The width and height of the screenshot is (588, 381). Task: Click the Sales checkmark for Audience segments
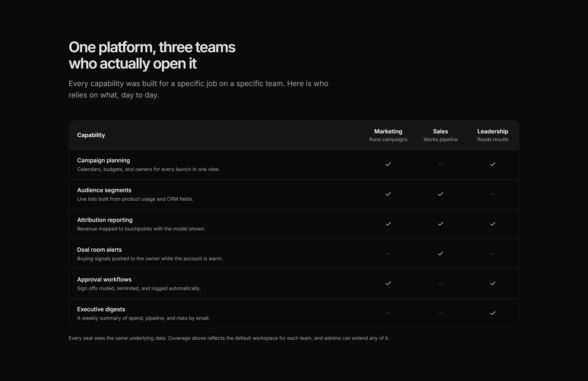click(441, 194)
